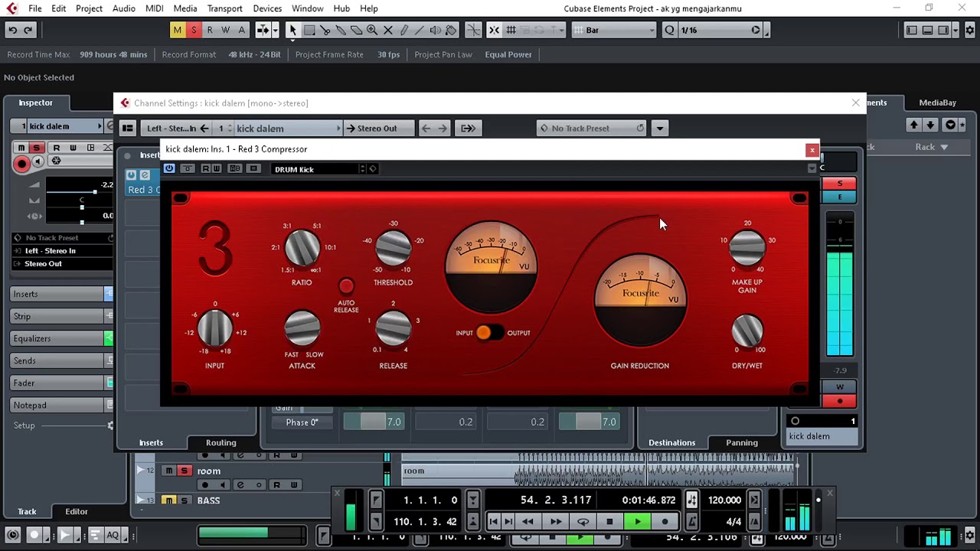Select the Object Selection arrow tool
Viewport: 980px width, 551px height.
292,30
